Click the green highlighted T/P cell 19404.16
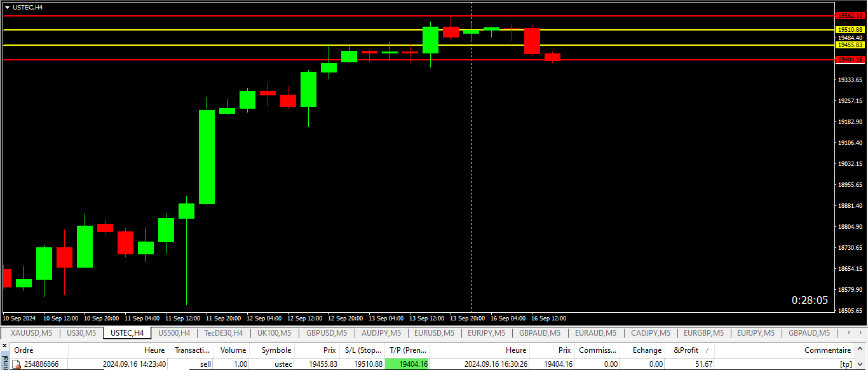 407,364
